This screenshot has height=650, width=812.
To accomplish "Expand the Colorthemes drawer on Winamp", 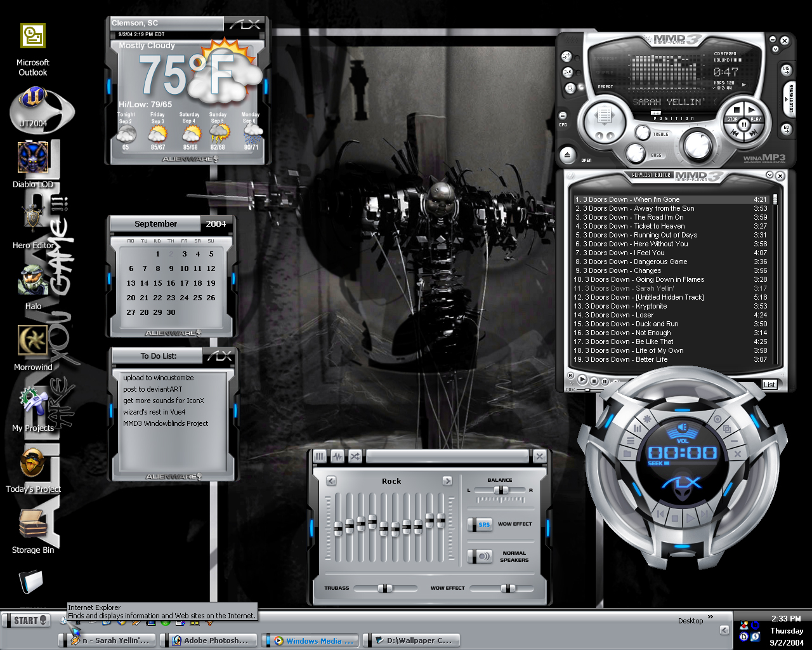I will [x=790, y=99].
